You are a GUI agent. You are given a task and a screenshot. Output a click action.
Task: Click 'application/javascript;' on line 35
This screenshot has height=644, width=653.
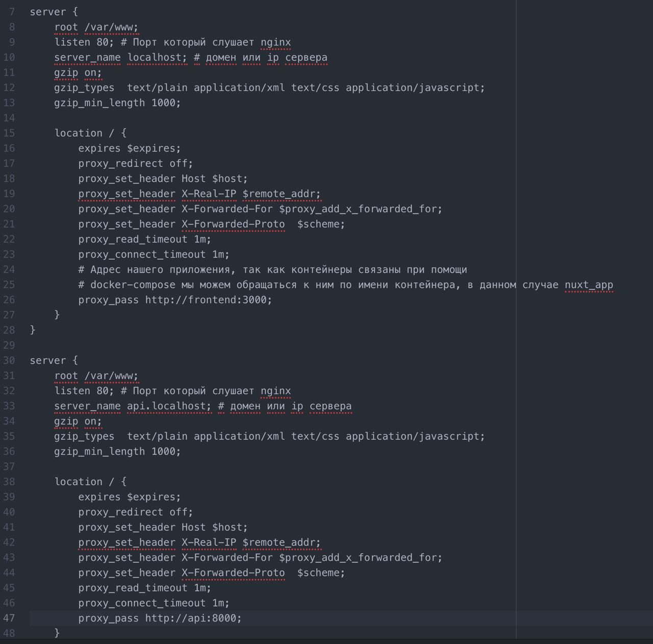pyautogui.click(x=415, y=436)
